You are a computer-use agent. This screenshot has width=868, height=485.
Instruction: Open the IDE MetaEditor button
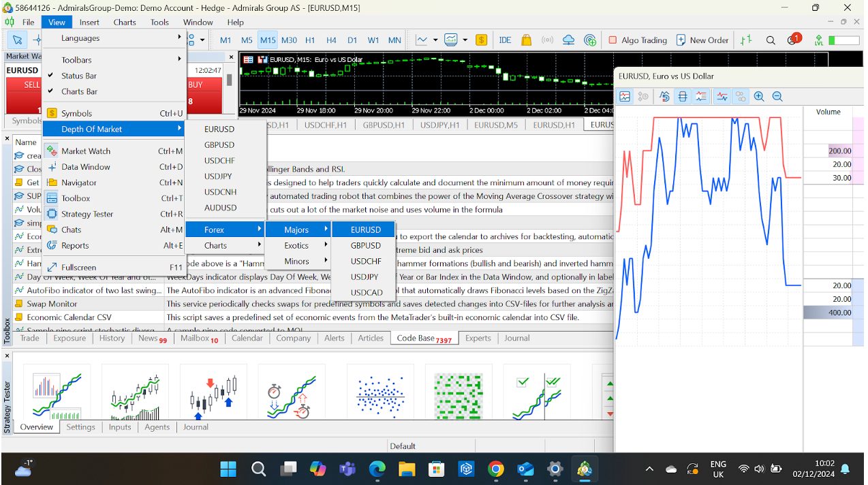(x=505, y=40)
